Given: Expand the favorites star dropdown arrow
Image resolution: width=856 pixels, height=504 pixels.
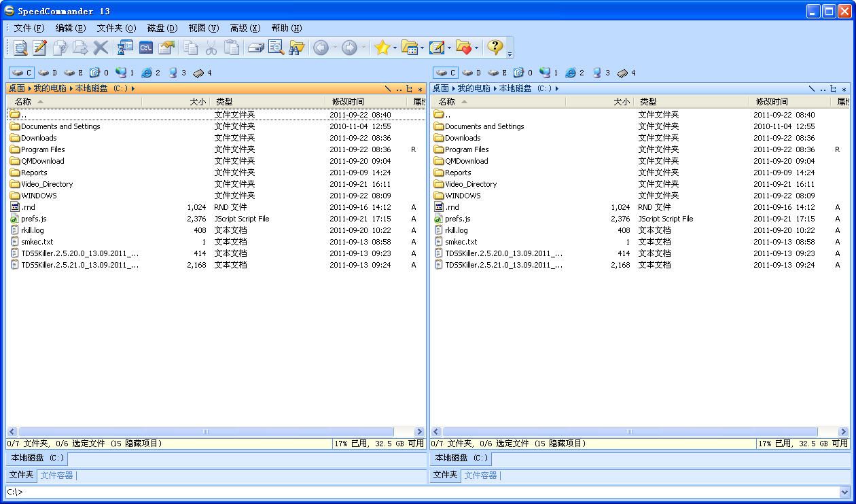Looking at the screenshot, I should click(395, 48).
